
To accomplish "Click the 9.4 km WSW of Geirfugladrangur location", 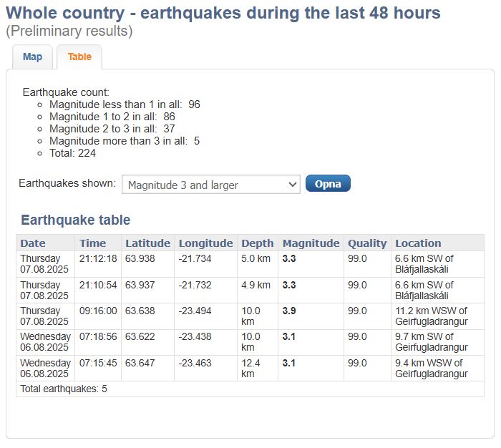I will [431, 369].
